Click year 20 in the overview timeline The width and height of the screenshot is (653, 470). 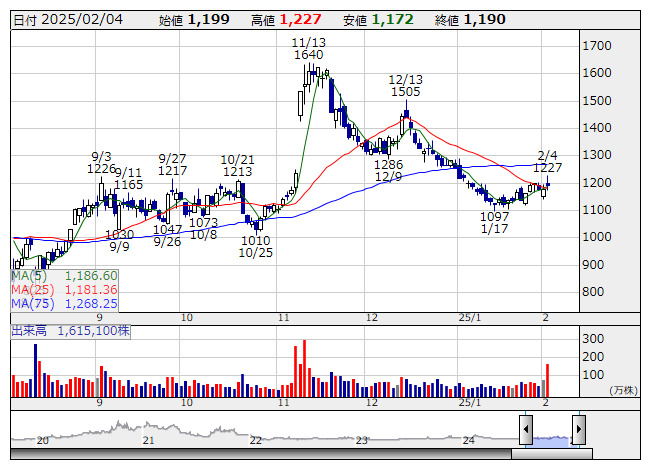(x=43, y=440)
